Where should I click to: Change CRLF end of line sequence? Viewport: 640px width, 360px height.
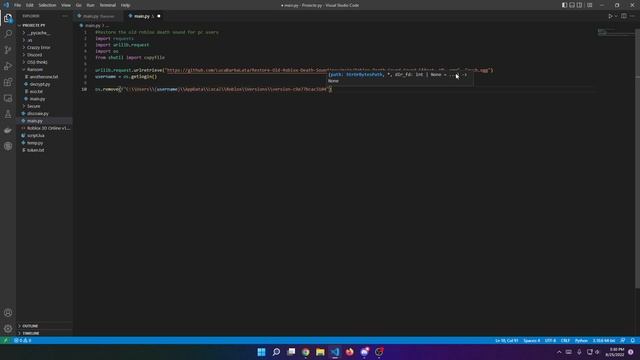pyautogui.click(x=565, y=340)
